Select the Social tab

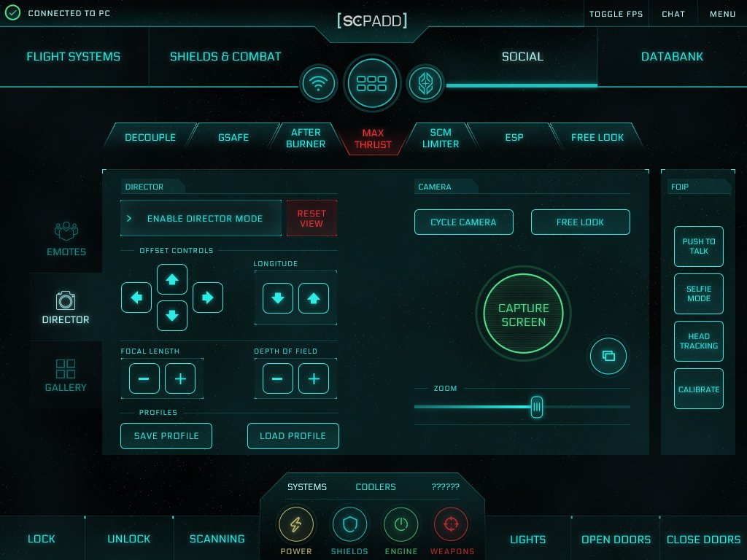click(x=522, y=57)
